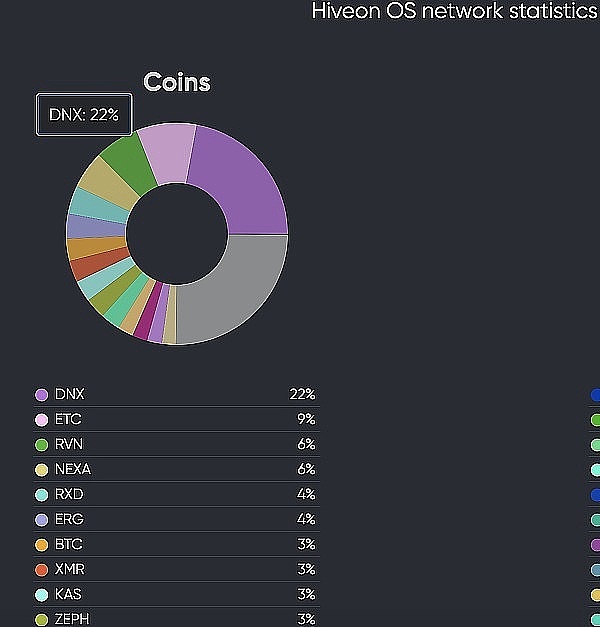Image resolution: width=600 pixels, height=627 pixels.
Task: Toggle the DNX legend entry label
Action: tap(69, 395)
